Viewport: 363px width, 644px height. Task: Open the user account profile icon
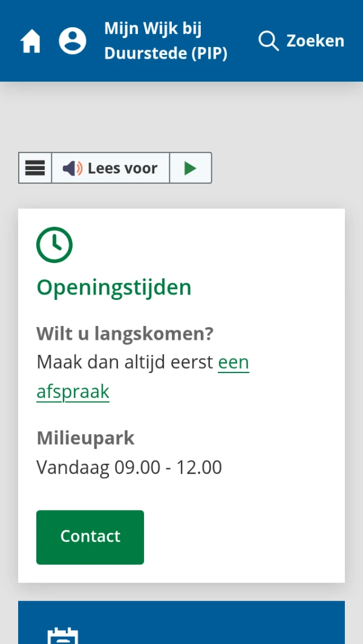click(x=73, y=41)
